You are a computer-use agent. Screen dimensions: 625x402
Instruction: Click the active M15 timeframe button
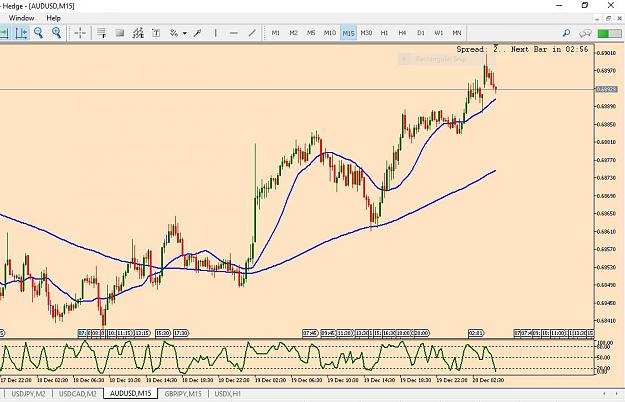pyautogui.click(x=348, y=33)
